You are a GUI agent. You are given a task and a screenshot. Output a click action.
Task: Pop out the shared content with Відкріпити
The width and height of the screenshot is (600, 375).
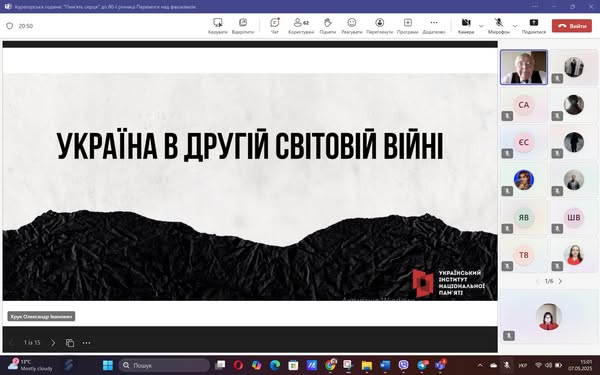click(243, 26)
